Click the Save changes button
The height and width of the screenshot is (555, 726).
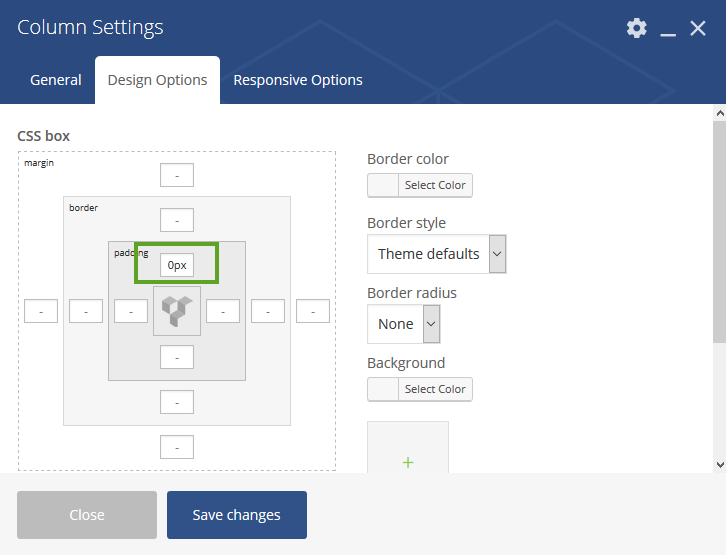tap(237, 515)
